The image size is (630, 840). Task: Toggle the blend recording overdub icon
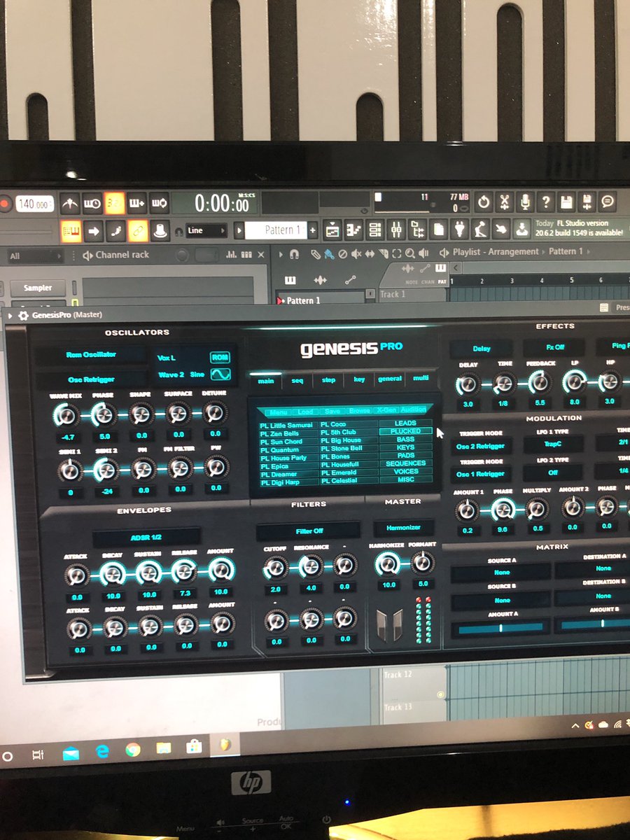click(137, 203)
